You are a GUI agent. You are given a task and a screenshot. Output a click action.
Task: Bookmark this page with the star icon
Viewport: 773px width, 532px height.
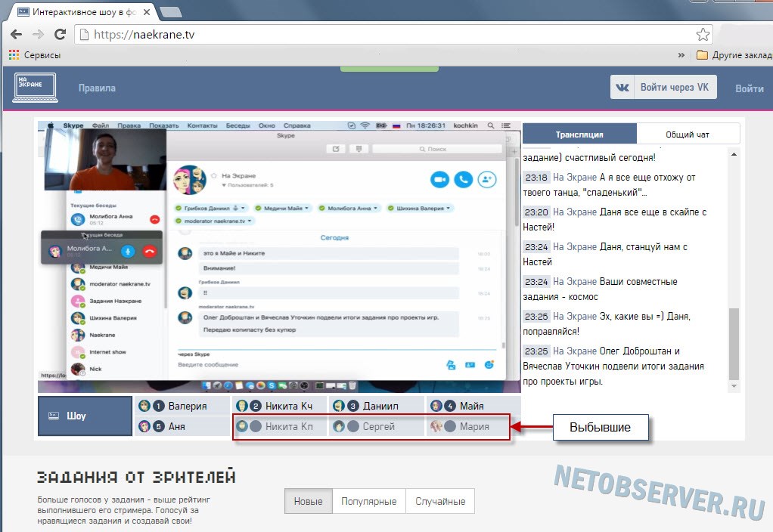703,35
